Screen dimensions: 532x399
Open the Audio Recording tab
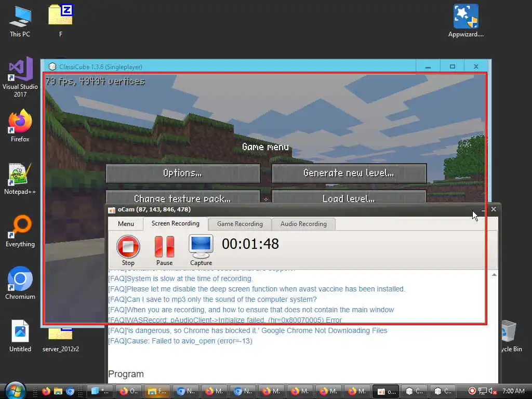pos(303,224)
